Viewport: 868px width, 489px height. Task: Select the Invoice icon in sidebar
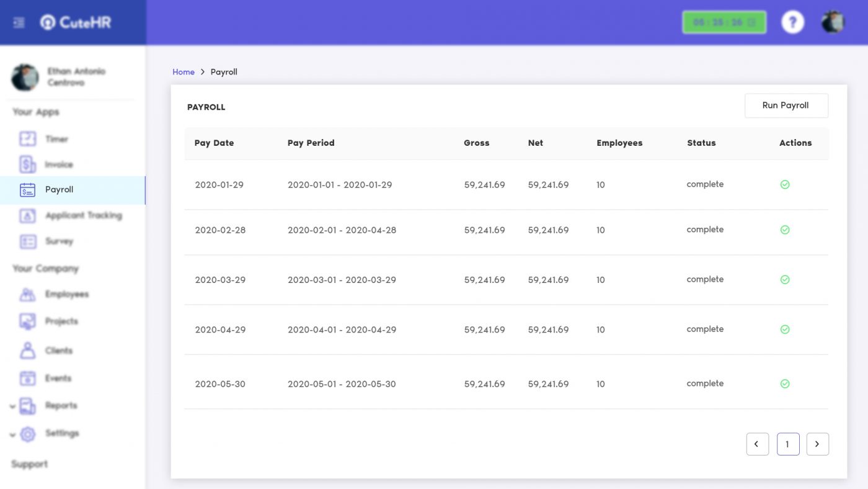pos(28,164)
